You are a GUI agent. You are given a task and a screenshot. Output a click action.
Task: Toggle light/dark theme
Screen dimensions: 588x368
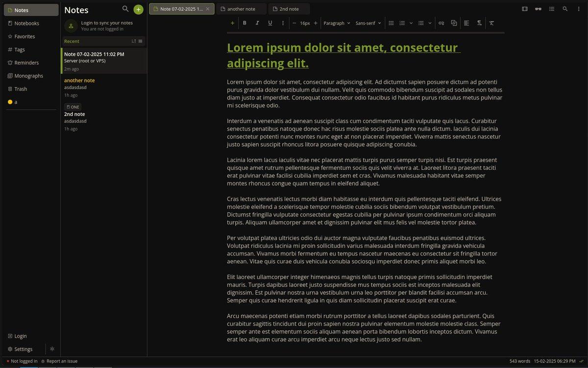coord(52,349)
